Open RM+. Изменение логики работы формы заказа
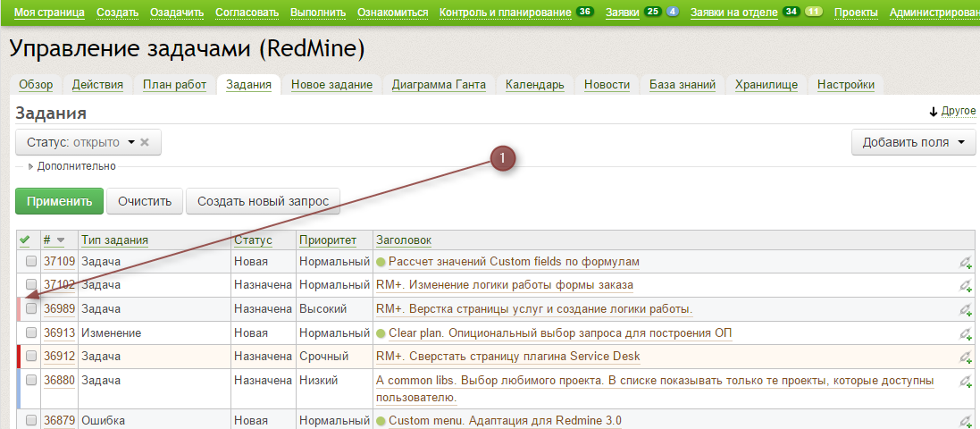 (x=505, y=285)
